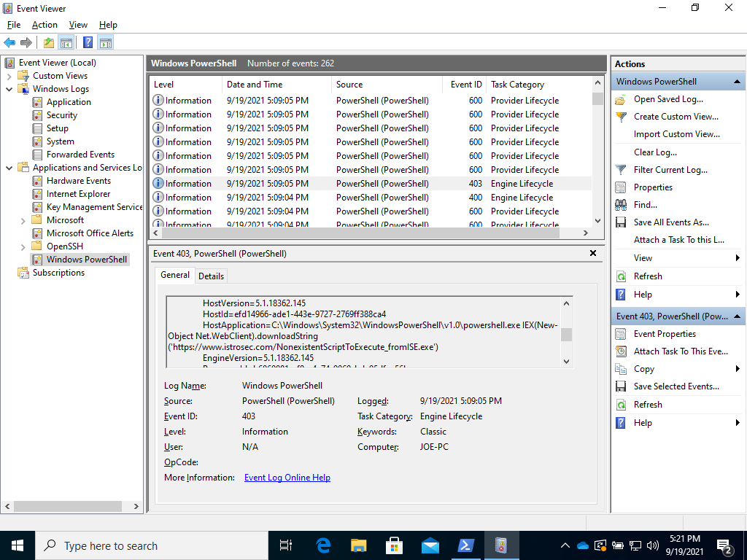Switch to PowerShell taskbar icon
Viewport: 747px width, 560px height.
point(466,545)
